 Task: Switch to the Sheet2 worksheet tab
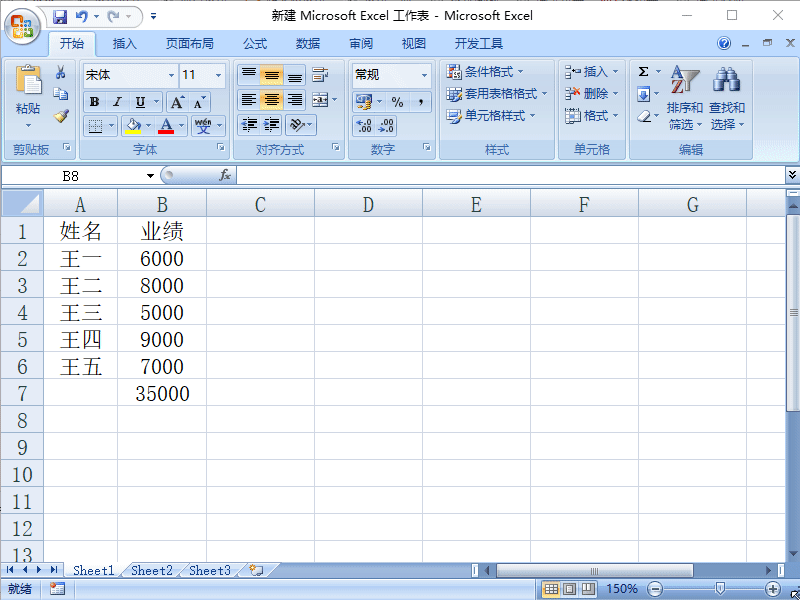pos(151,570)
